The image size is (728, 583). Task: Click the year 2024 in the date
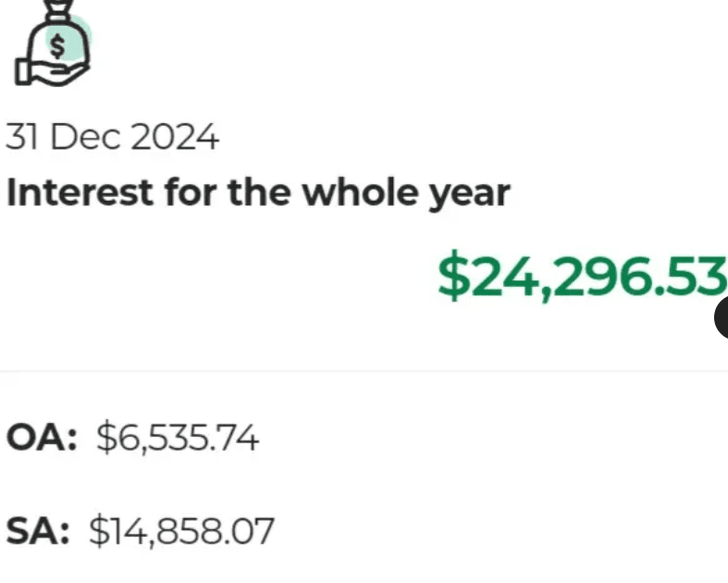[x=175, y=137]
